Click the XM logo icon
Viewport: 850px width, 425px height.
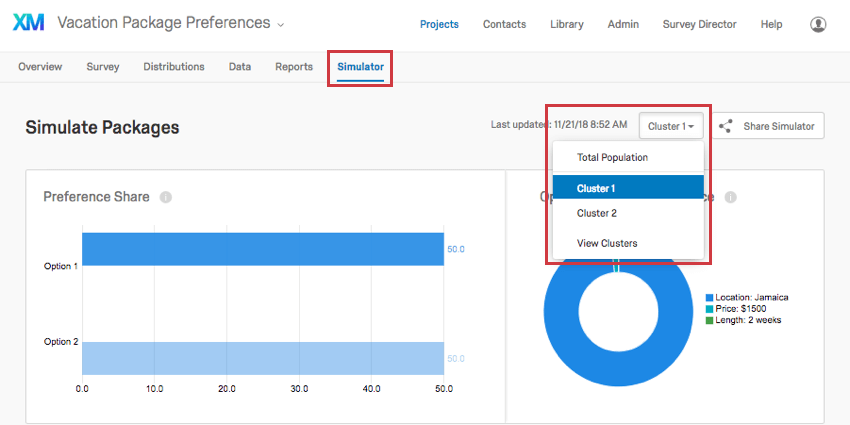[x=28, y=23]
